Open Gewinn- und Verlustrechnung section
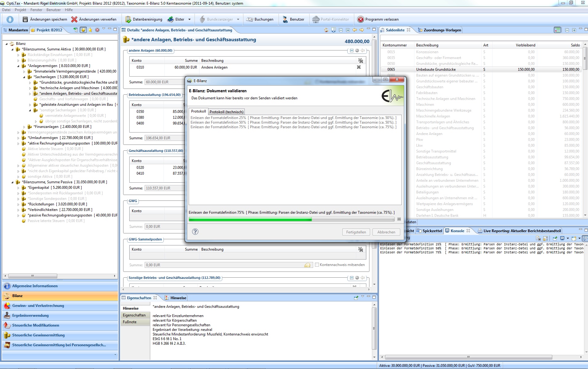This screenshot has height=369, width=588. pyautogui.click(x=60, y=306)
